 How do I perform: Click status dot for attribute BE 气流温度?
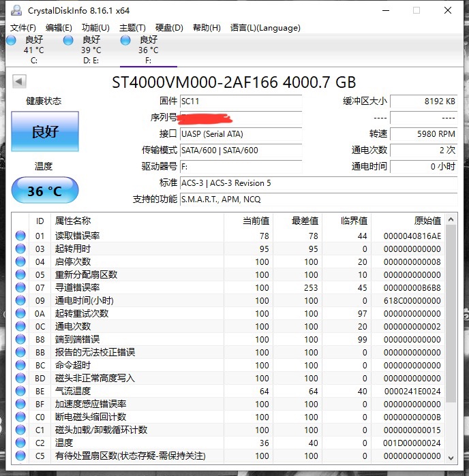click(x=20, y=391)
